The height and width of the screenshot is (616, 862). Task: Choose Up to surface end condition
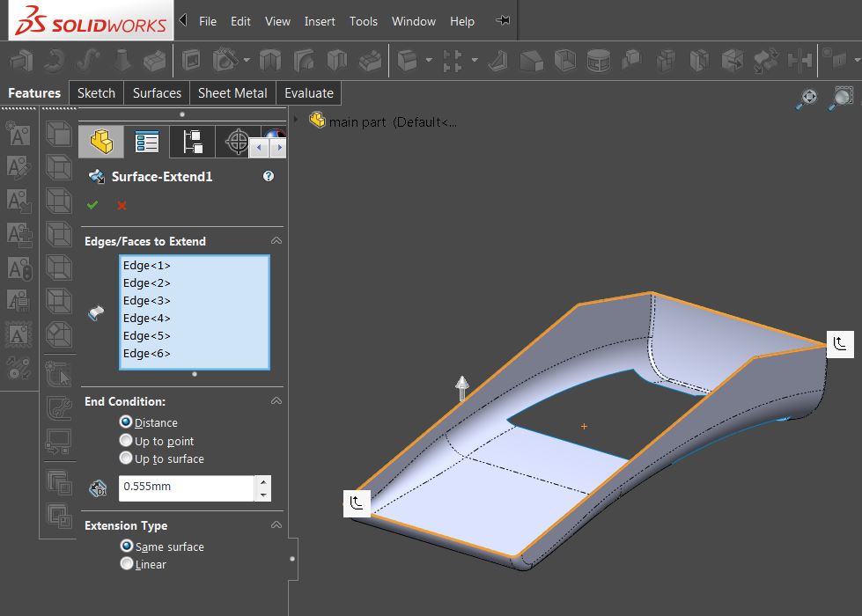tap(125, 458)
